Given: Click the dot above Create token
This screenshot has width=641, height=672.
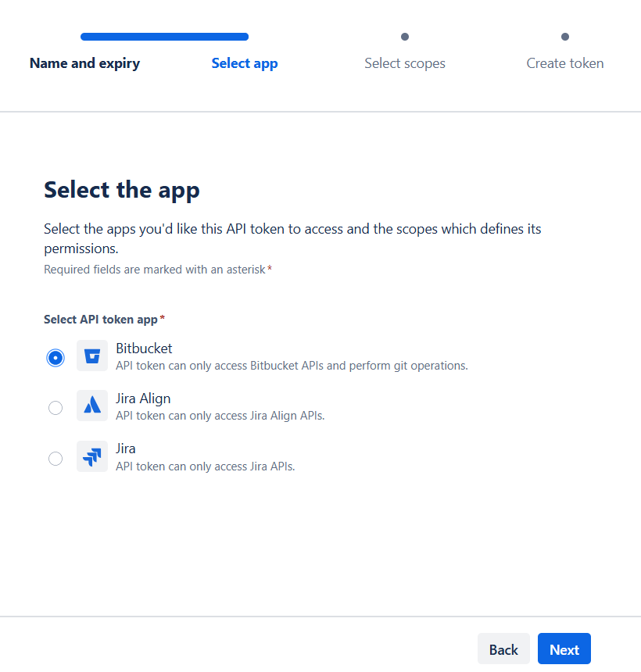Looking at the screenshot, I should click(x=565, y=37).
